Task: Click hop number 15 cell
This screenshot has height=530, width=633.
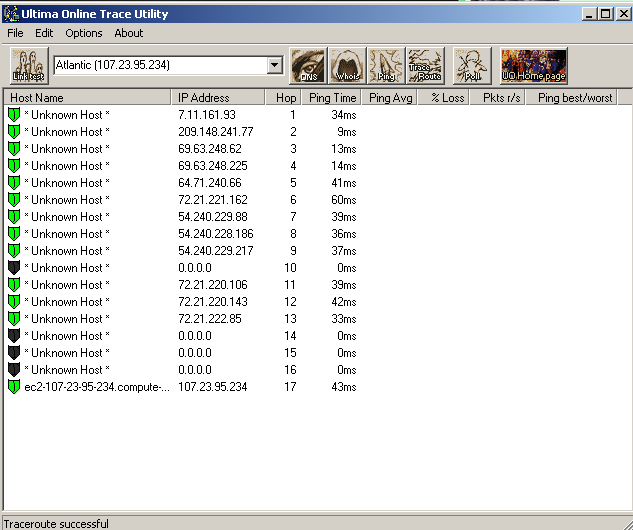Action: pyautogui.click(x=290, y=352)
